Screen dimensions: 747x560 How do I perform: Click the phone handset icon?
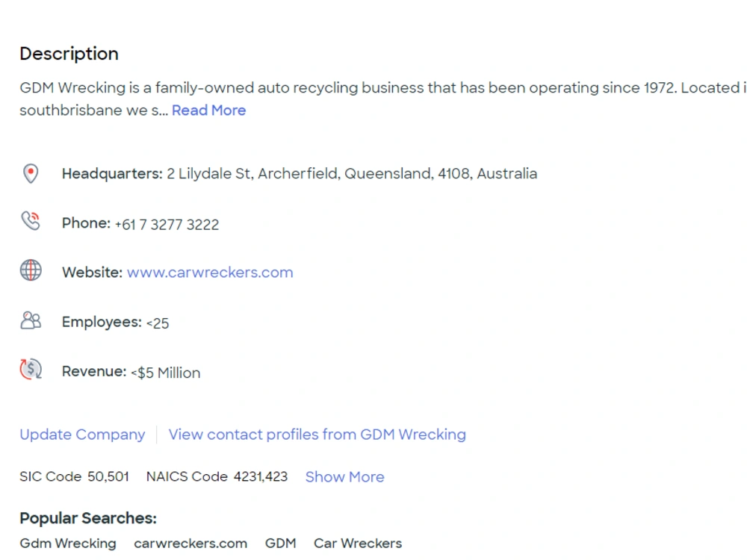pos(31,221)
